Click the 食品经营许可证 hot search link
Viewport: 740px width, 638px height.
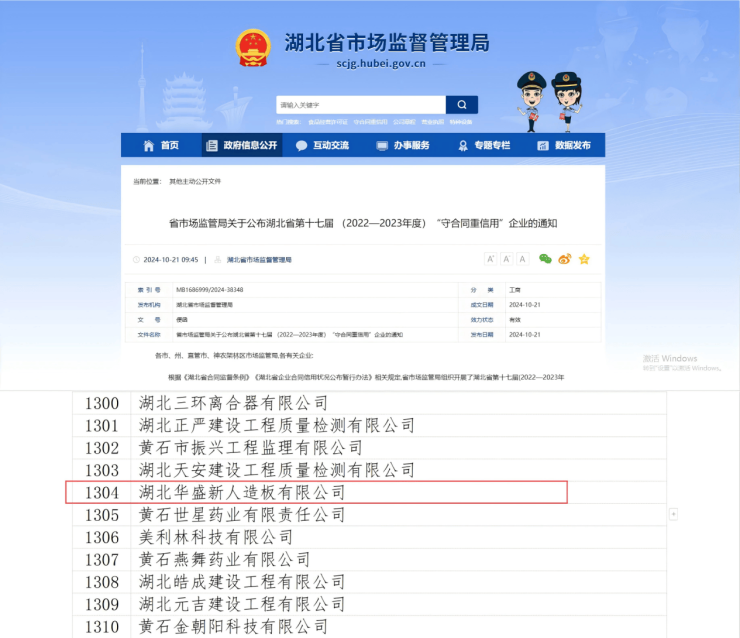click(x=328, y=122)
